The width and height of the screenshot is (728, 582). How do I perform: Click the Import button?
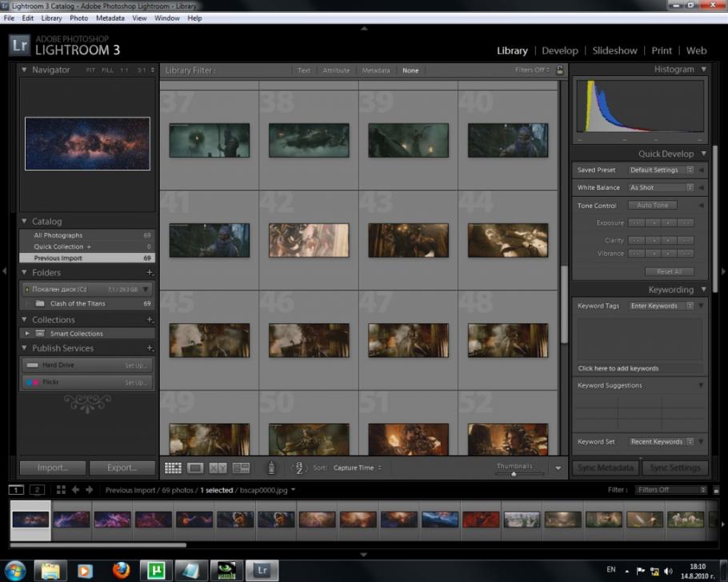pyautogui.click(x=53, y=468)
